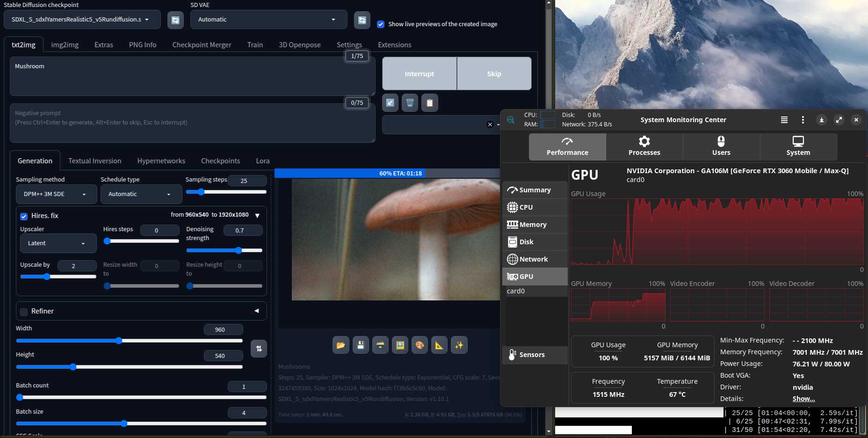The image size is (868, 438).
Task: Open the System tab in System Monitoring Center
Action: [x=798, y=147]
